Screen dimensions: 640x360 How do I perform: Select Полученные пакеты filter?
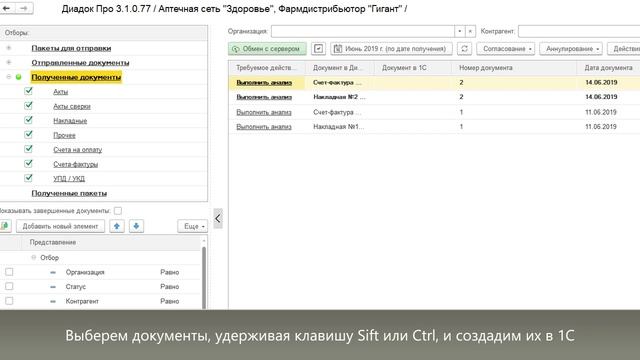69,193
